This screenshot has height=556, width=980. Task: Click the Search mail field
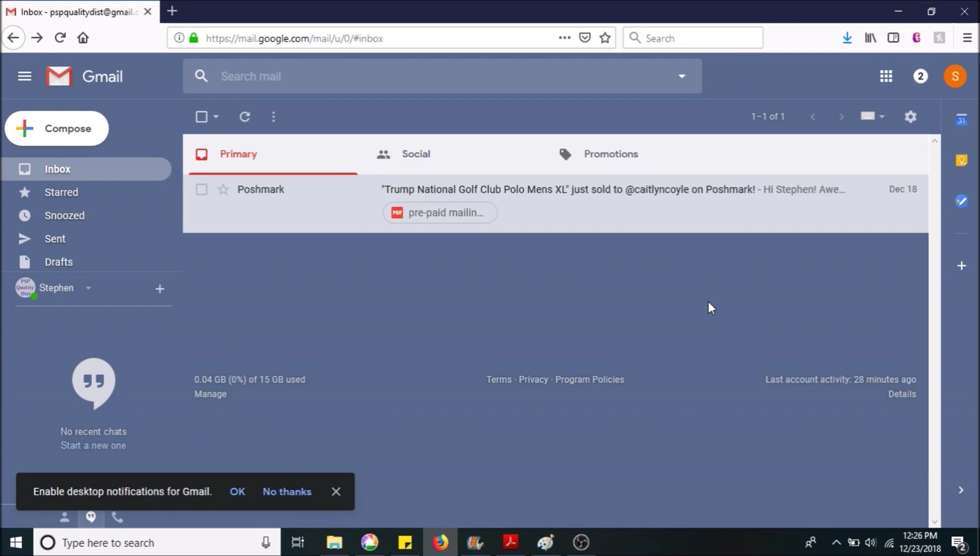(442, 77)
